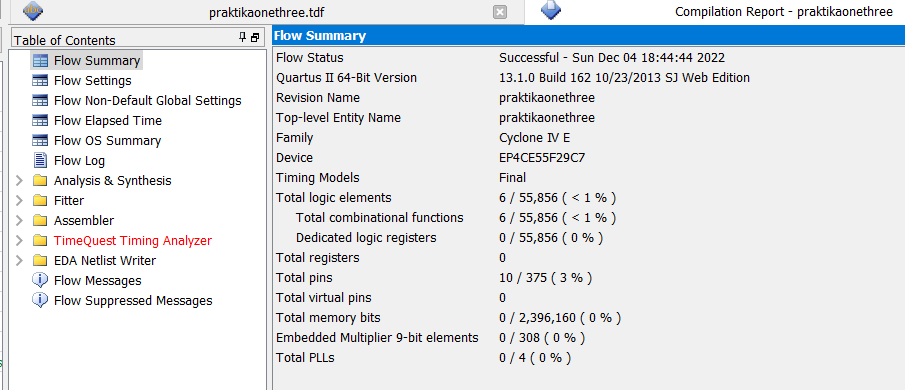This screenshot has height=390, width=905.
Task: Click the praktikaonethree.tdf tab's abc icon
Action: [x=32, y=11]
